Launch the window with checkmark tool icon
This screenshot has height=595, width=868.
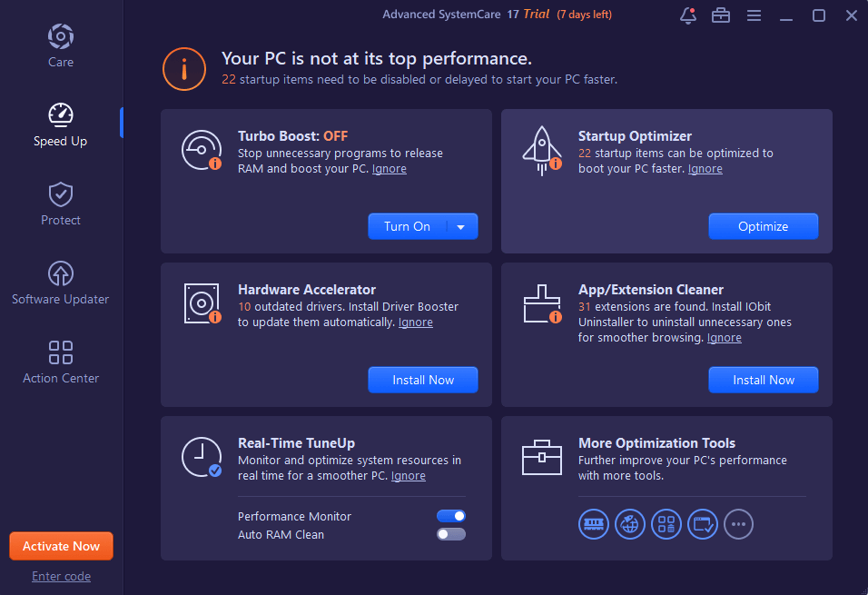[703, 524]
